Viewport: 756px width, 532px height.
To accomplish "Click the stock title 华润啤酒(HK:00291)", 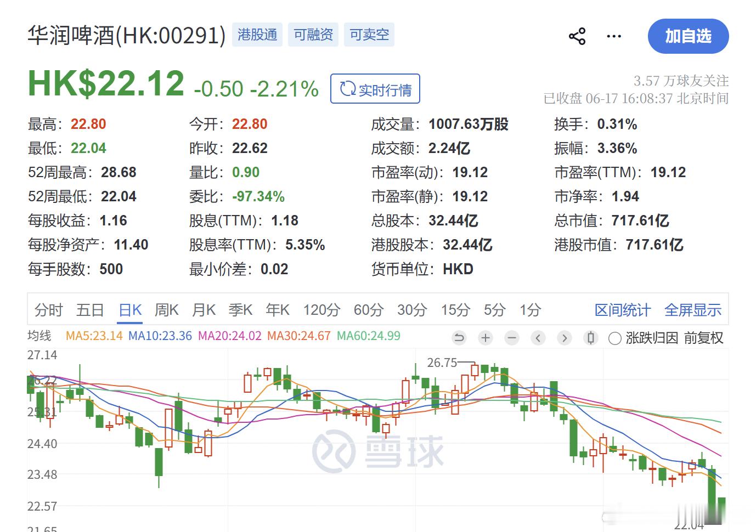I will [126, 35].
